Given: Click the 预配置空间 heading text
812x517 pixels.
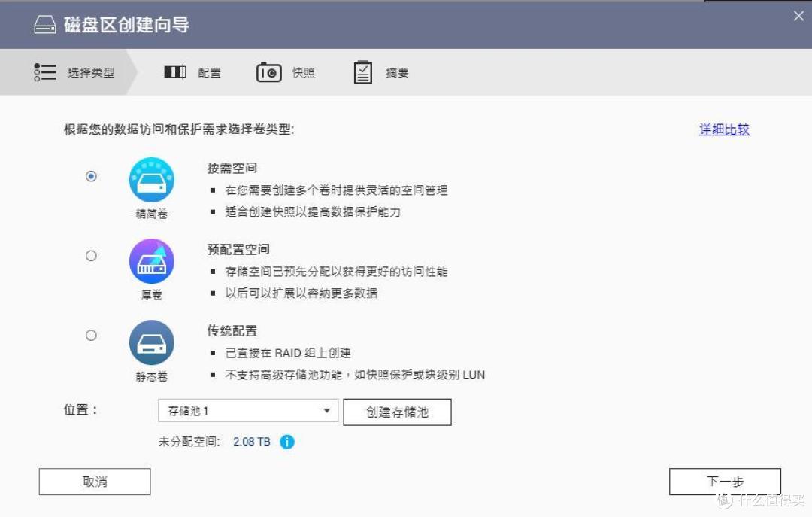Looking at the screenshot, I should pyautogui.click(x=238, y=249).
